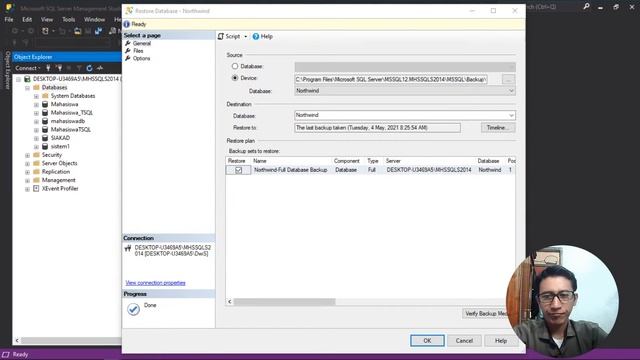Screen dimensions: 640x360
Task: Click the Component column header
Action: point(348,161)
